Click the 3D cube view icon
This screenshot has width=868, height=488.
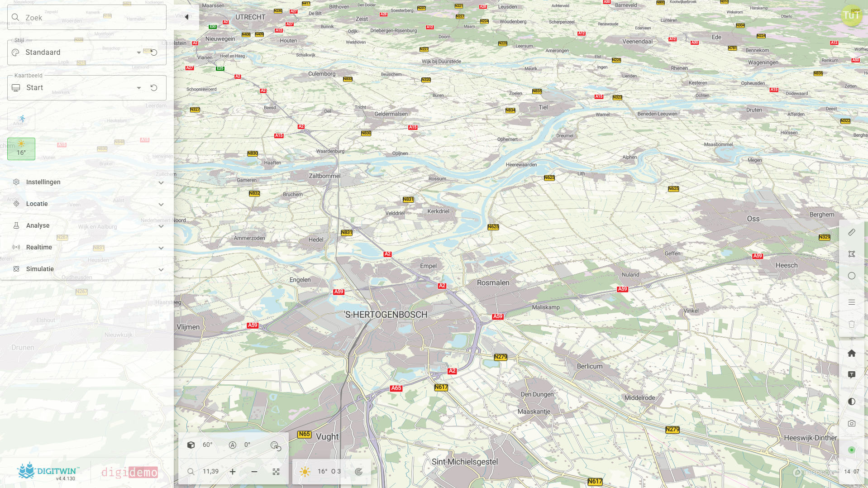click(191, 445)
